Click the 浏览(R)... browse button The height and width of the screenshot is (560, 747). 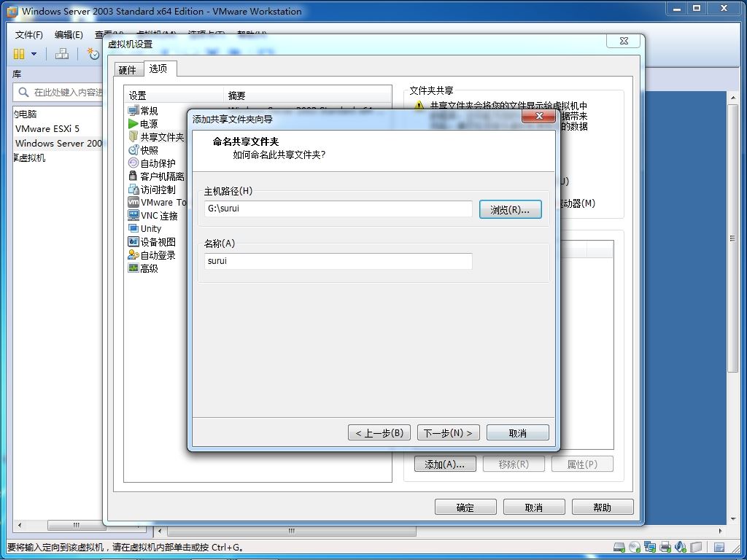[x=510, y=209]
